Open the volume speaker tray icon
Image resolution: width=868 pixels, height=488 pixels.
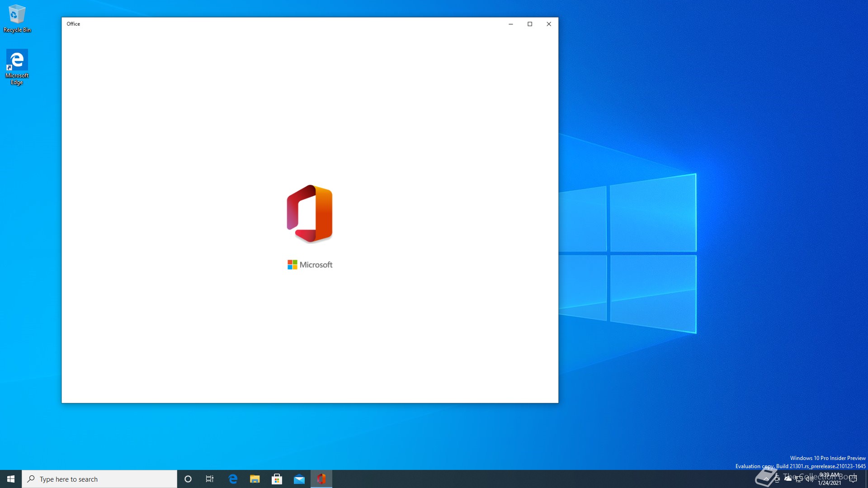point(810,479)
